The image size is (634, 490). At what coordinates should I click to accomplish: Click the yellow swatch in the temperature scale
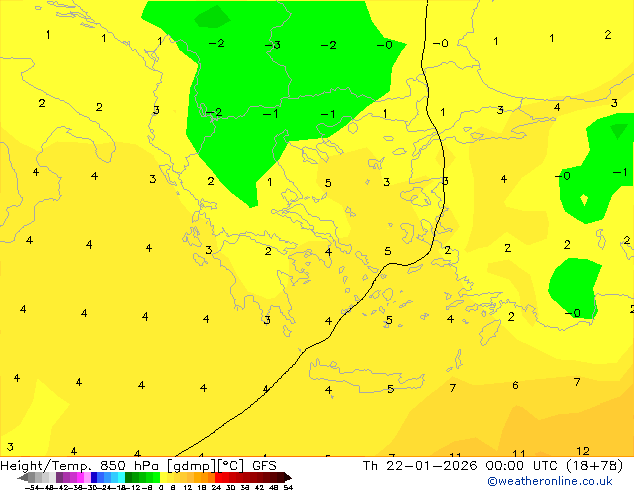163,477
